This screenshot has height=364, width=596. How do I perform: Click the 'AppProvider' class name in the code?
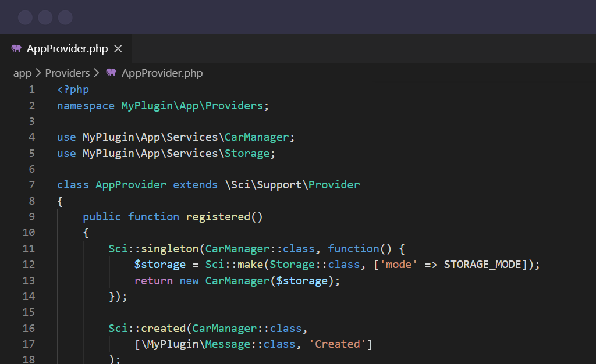(x=131, y=185)
